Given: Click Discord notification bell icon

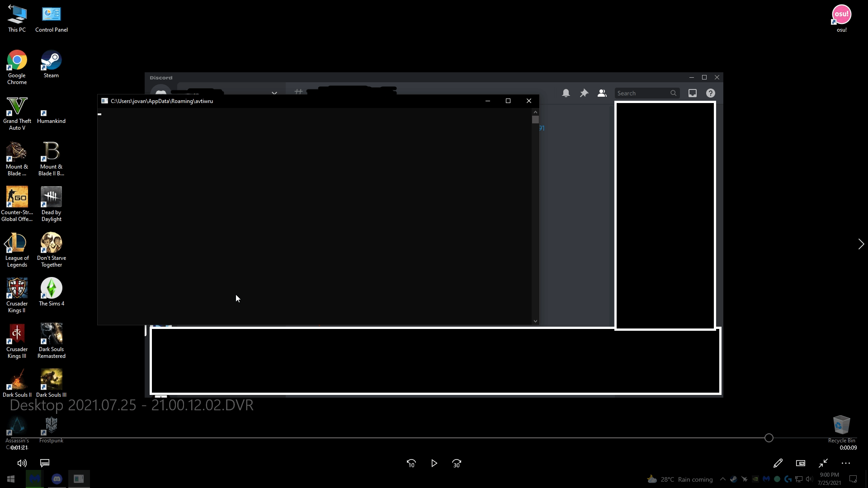Looking at the screenshot, I should pyautogui.click(x=566, y=93).
